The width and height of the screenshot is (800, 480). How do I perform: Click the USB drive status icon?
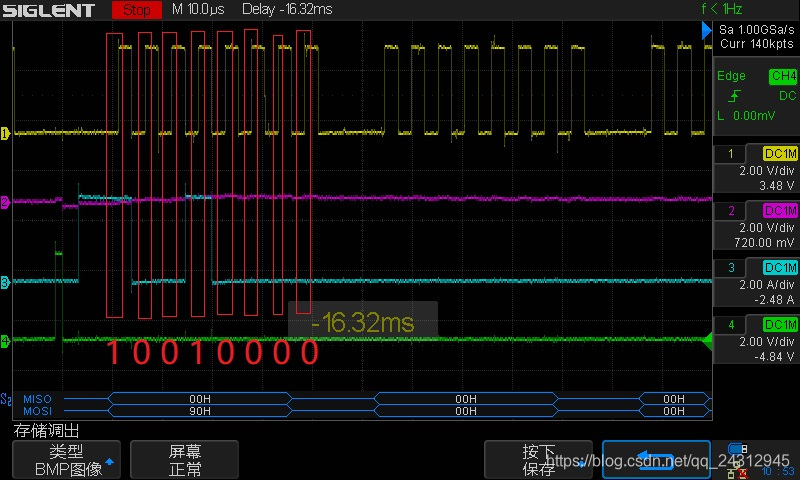point(738,449)
